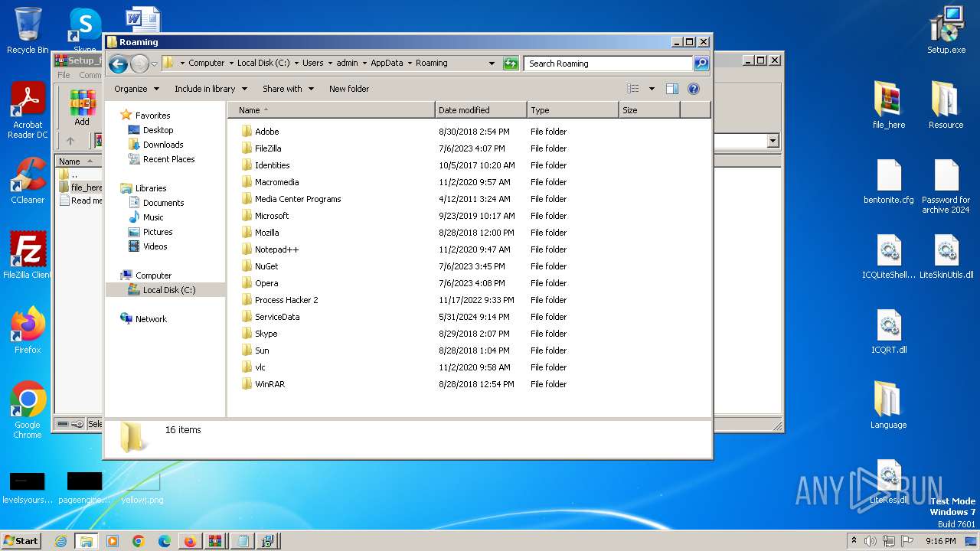Screen dimensions: 980x551
Task: Select ICQRT.dll file on desktop
Action: point(889,331)
